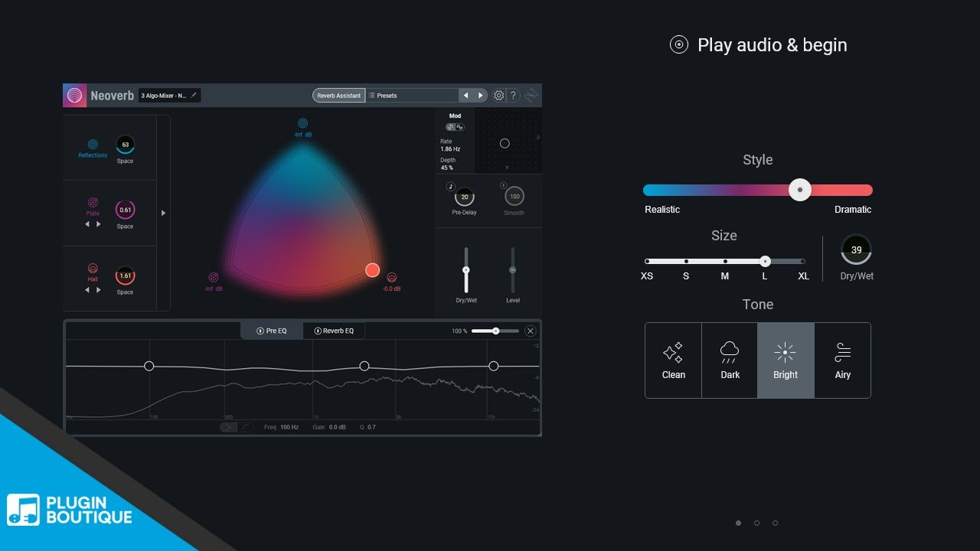The height and width of the screenshot is (551, 980).
Task: Close the EQ panel with X
Action: (531, 331)
